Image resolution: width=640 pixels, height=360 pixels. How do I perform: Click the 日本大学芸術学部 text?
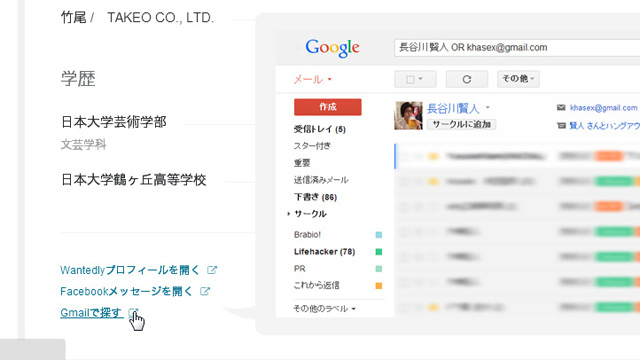click(x=114, y=122)
